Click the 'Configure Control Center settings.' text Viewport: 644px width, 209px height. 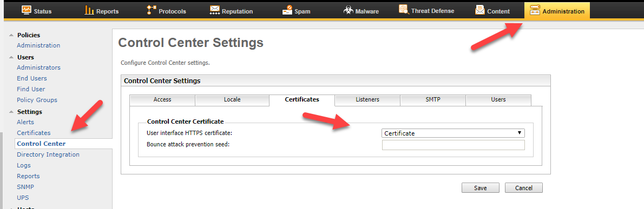(165, 63)
